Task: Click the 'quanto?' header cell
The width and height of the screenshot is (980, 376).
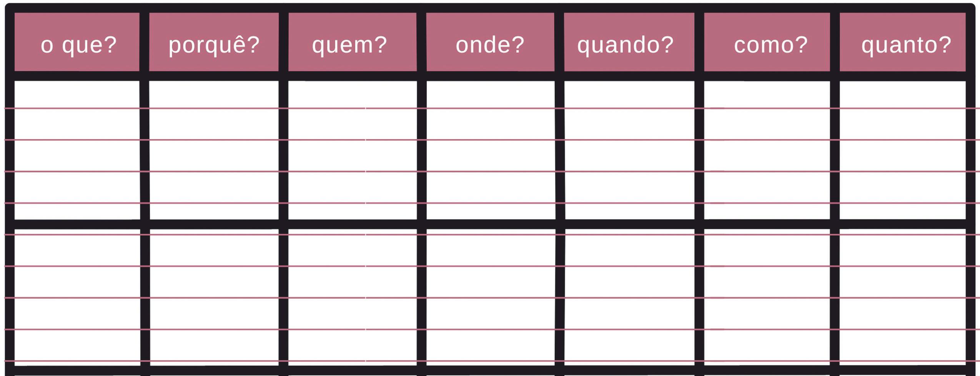Action: click(903, 42)
